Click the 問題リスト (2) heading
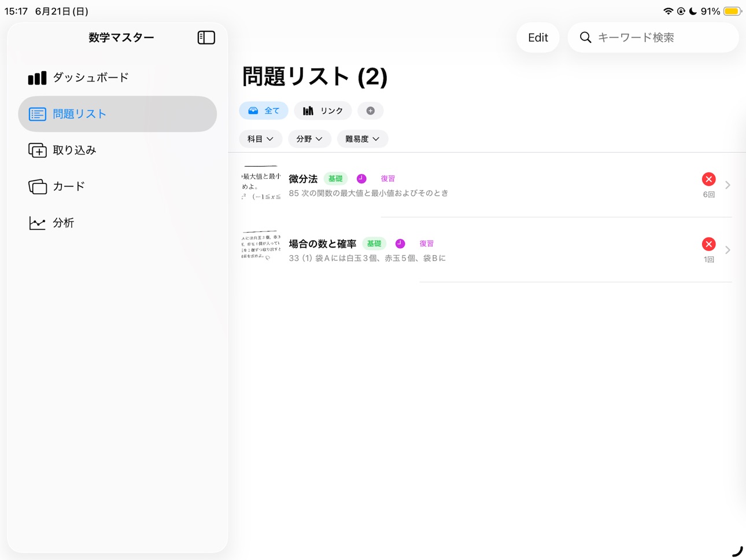This screenshot has height=560, width=746. pos(315,76)
